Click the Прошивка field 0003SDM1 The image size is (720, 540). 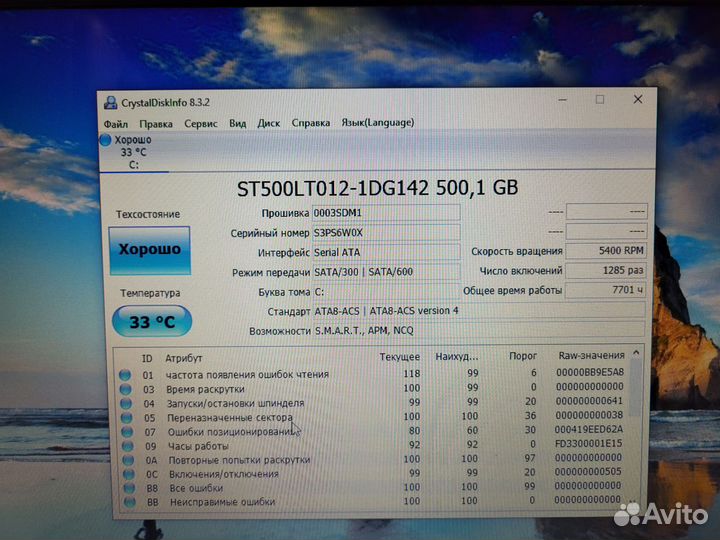pos(386,213)
